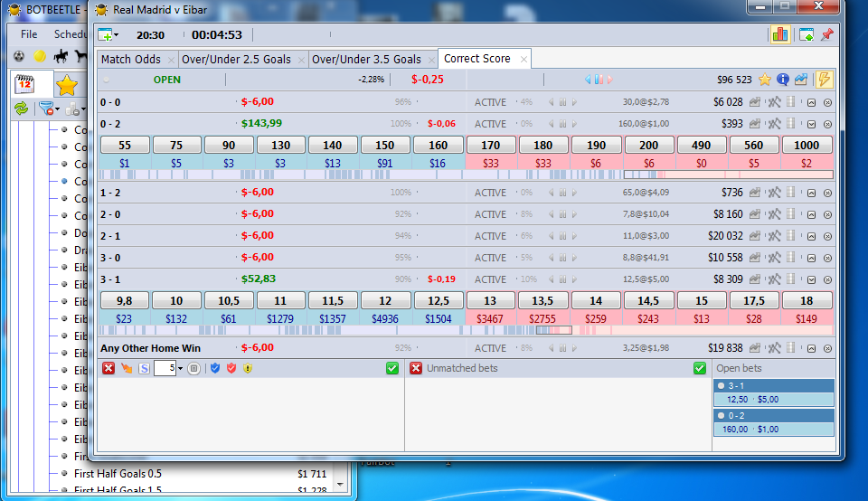Screen dimensions: 868x501
Task: Open the market chart icon near $96 523
Action: pyautogui.click(x=800, y=80)
